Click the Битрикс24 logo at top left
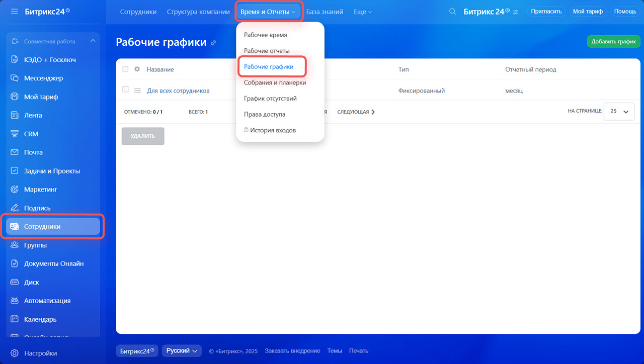 click(47, 11)
